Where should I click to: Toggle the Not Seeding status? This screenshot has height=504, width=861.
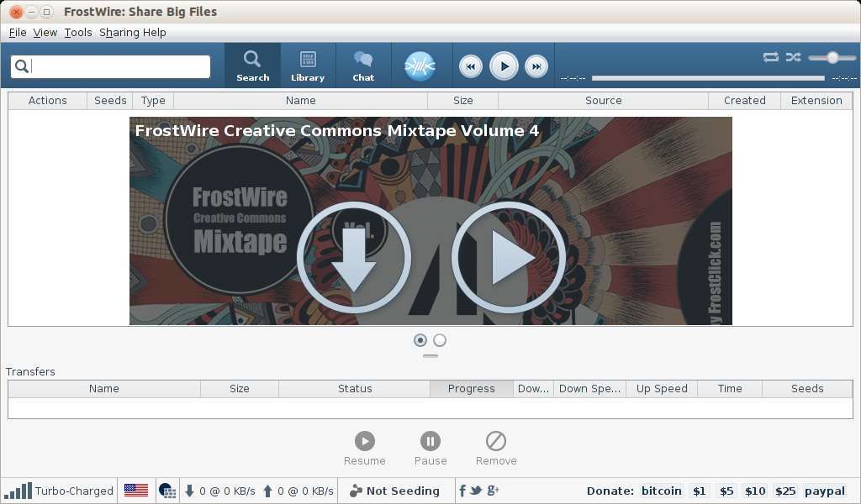pos(395,491)
